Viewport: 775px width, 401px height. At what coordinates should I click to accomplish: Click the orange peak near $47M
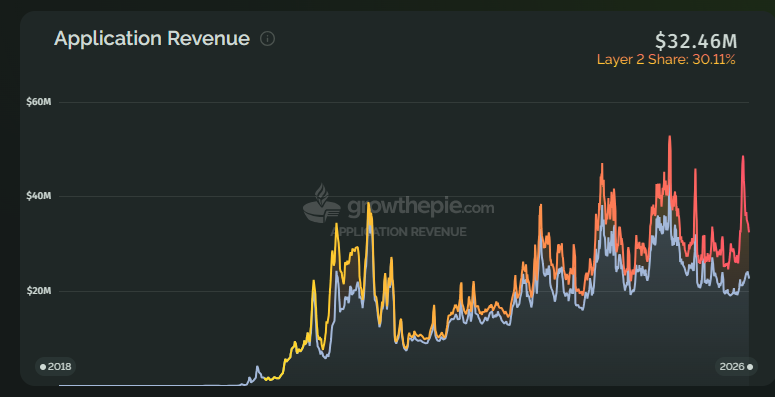602,164
